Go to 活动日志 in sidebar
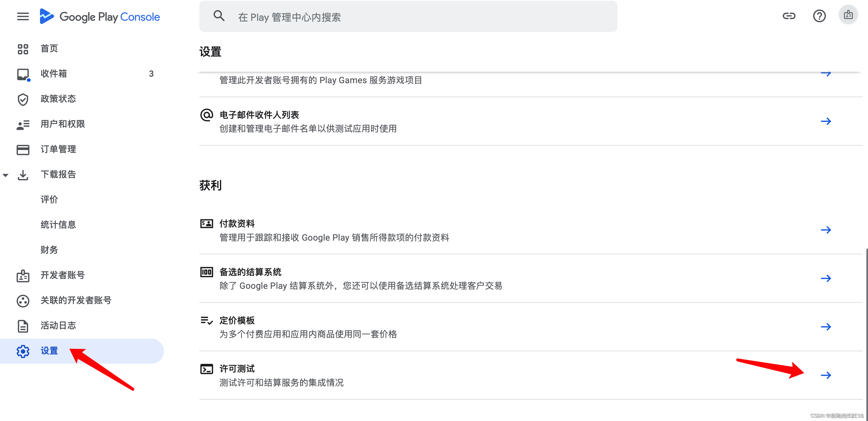868x421 pixels. click(58, 325)
